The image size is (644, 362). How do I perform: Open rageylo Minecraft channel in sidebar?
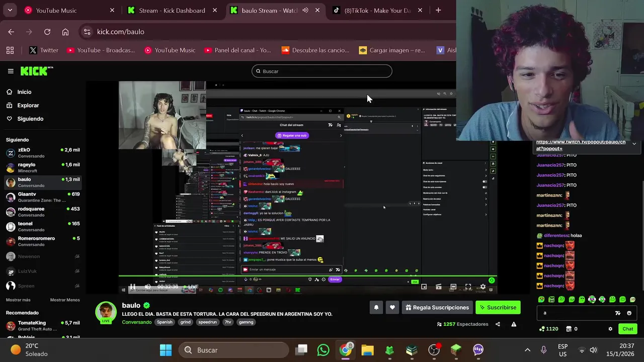click(x=43, y=167)
